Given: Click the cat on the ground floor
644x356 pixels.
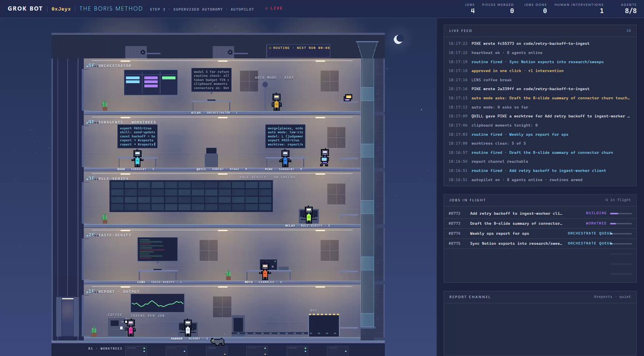Looking at the screenshot, I should point(217,341).
